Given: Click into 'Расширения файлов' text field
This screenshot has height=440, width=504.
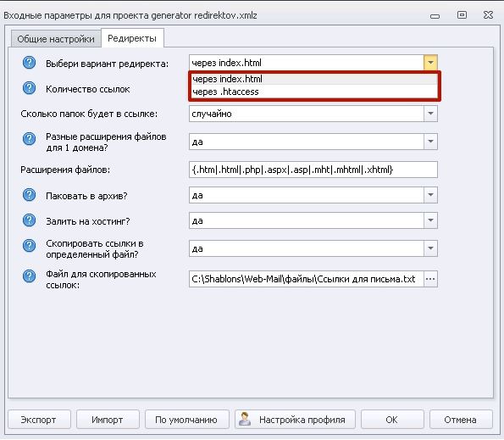Looking at the screenshot, I should [313, 170].
